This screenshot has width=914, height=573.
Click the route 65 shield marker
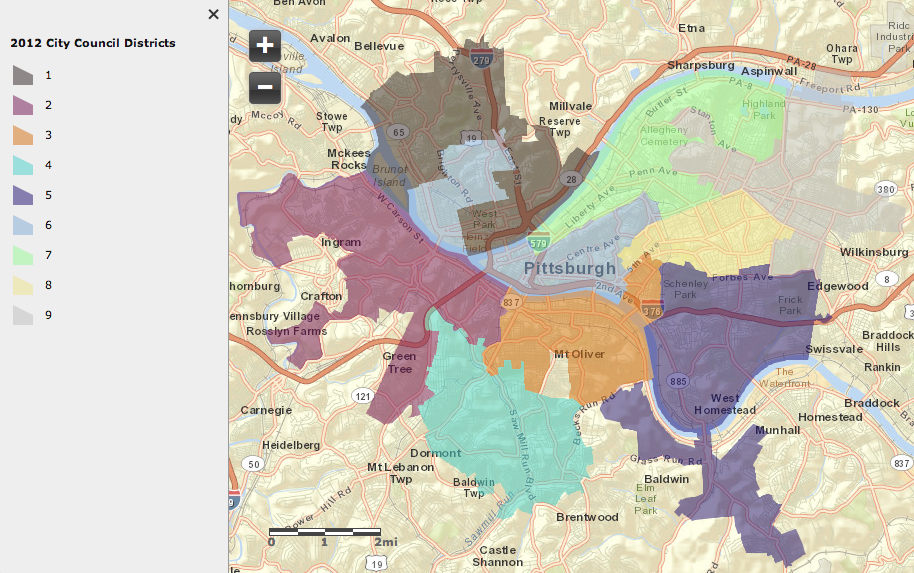[x=398, y=132]
